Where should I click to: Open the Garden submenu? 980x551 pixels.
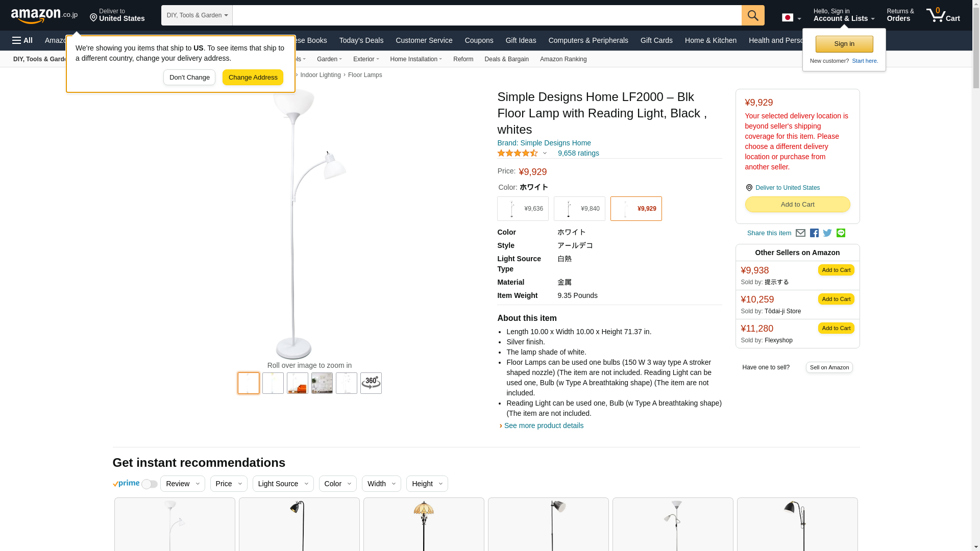click(329, 59)
